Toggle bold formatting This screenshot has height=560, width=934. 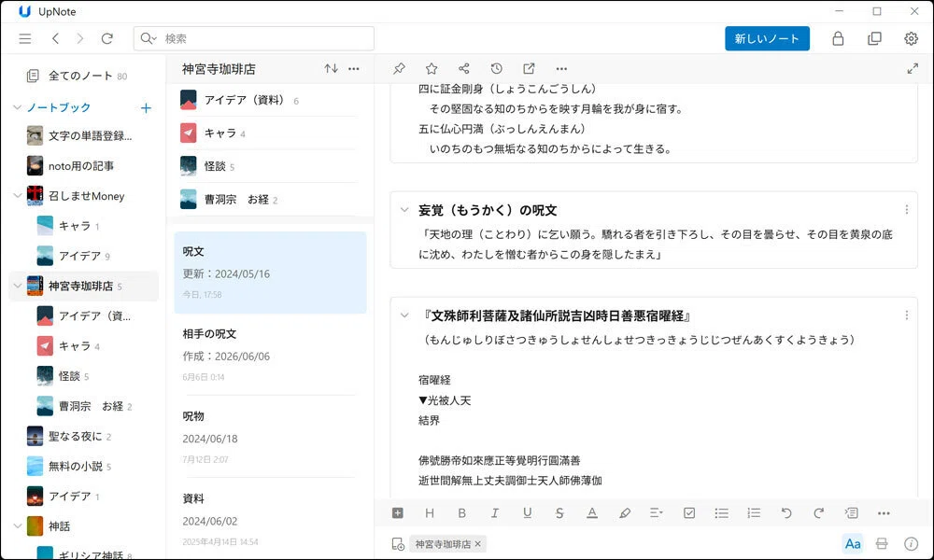point(461,513)
